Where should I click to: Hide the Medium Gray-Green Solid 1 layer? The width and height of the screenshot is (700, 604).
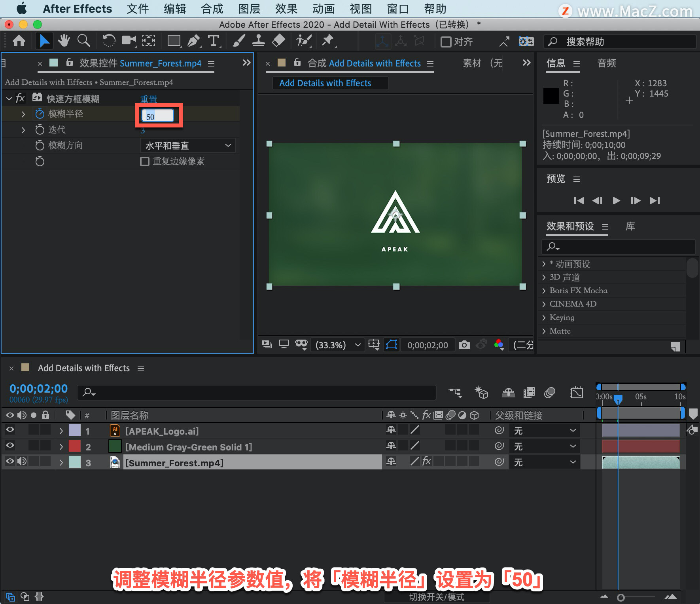coord(10,445)
